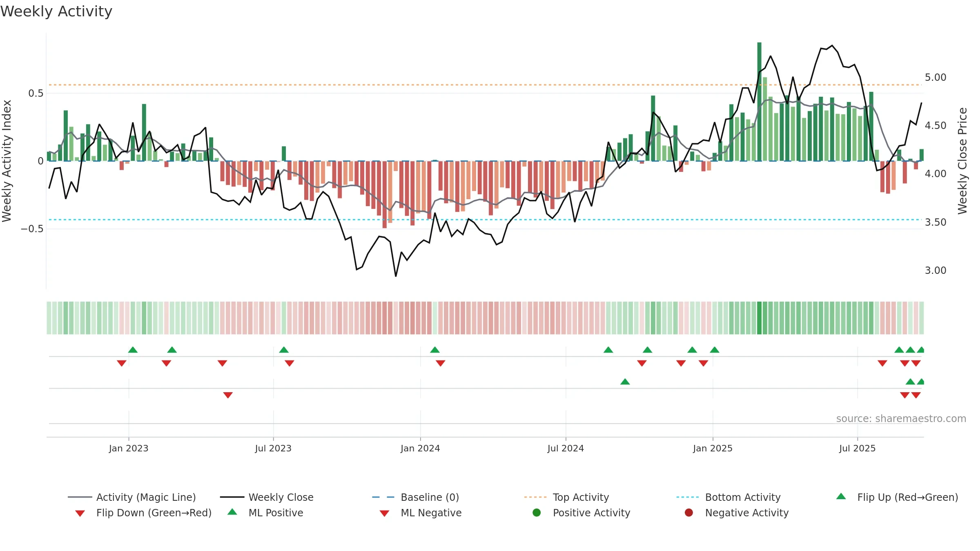Toggle the ML Negative legend entry
Image resolution: width=980 pixels, height=551 pixels.
point(421,513)
